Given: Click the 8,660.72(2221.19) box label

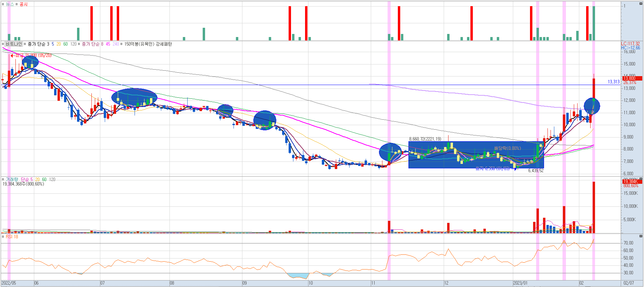Looking at the screenshot, I should [425, 139].
